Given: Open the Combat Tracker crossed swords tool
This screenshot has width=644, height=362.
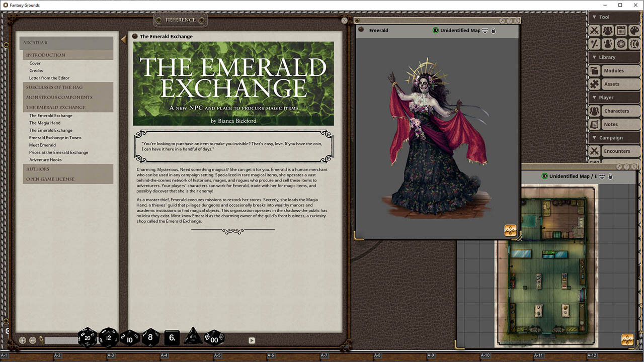Looking at the screenshot, I should [595, 30].
